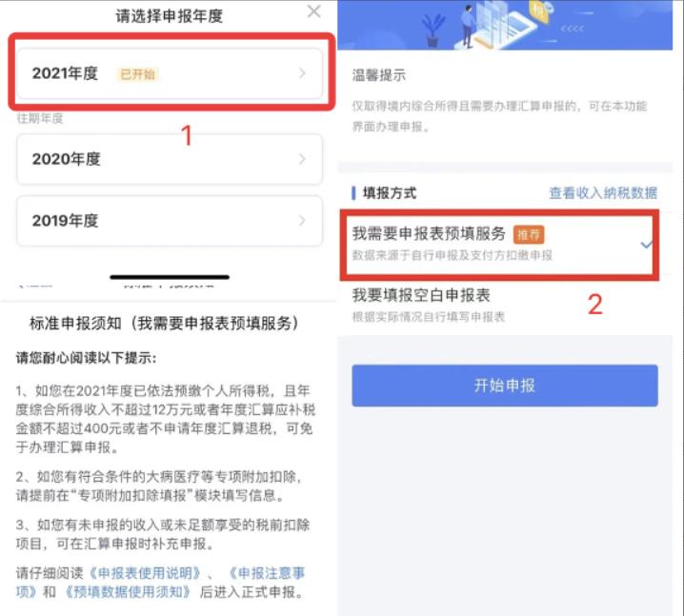Tap the black home indicator bar
Viewport: 684px width, 616px height.
[170, 277]
